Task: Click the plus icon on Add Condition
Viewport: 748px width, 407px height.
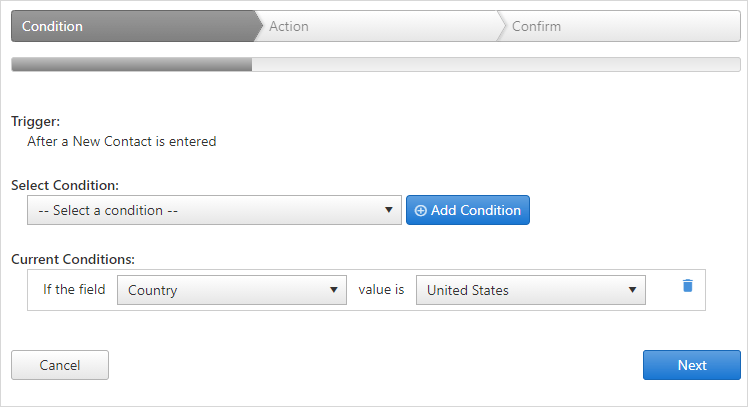Action: pyautogui.click(x=420, y=210)
